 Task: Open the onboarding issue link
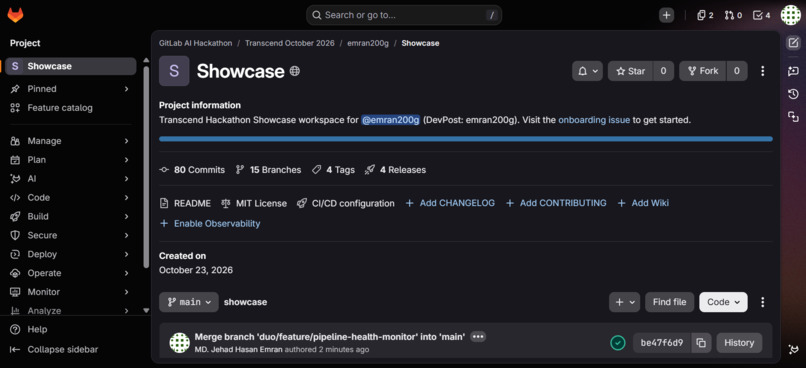[594, 120]
